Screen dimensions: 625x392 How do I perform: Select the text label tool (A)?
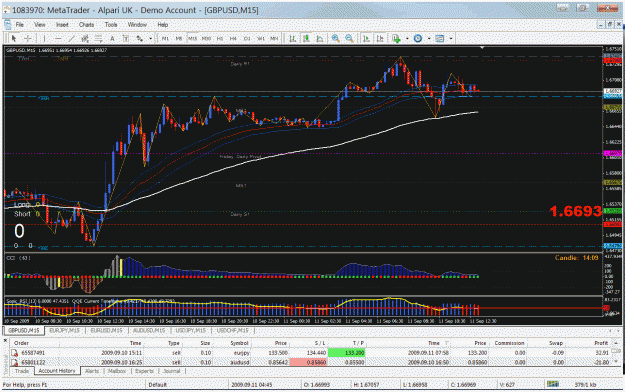(x=112, y=39)
